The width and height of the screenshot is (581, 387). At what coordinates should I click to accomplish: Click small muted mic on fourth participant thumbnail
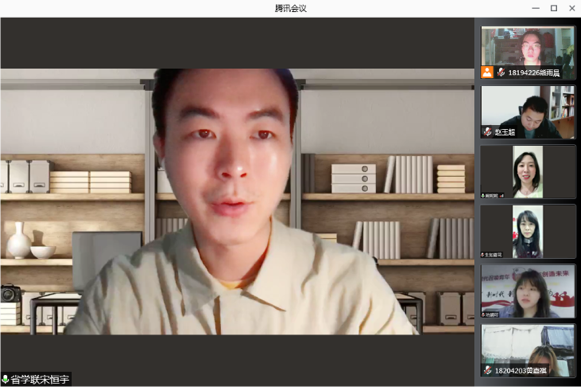click(x=483, y=255)
